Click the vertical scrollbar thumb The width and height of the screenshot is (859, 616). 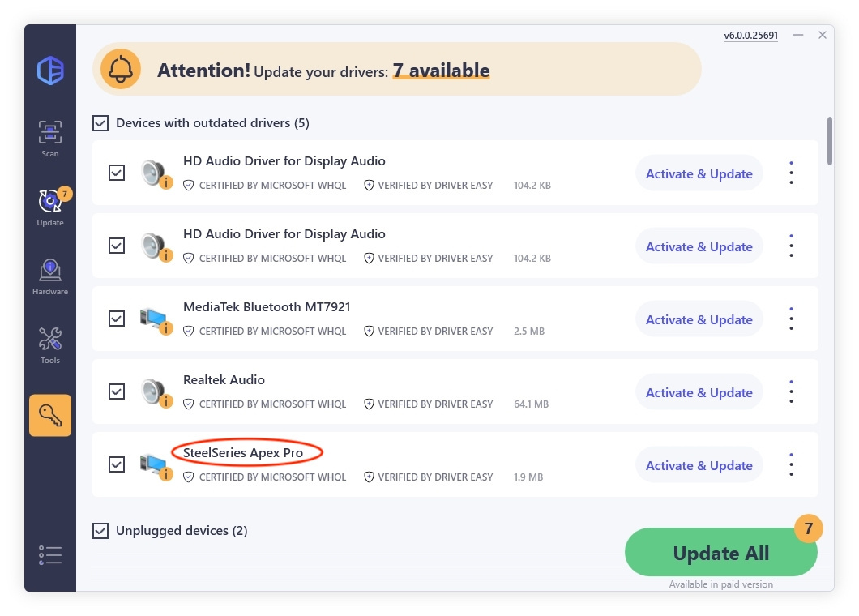tap(829, 141)
